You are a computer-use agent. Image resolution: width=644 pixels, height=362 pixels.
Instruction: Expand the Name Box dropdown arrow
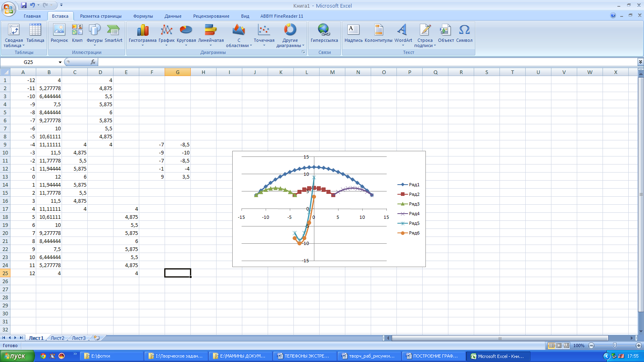[60, 62]
